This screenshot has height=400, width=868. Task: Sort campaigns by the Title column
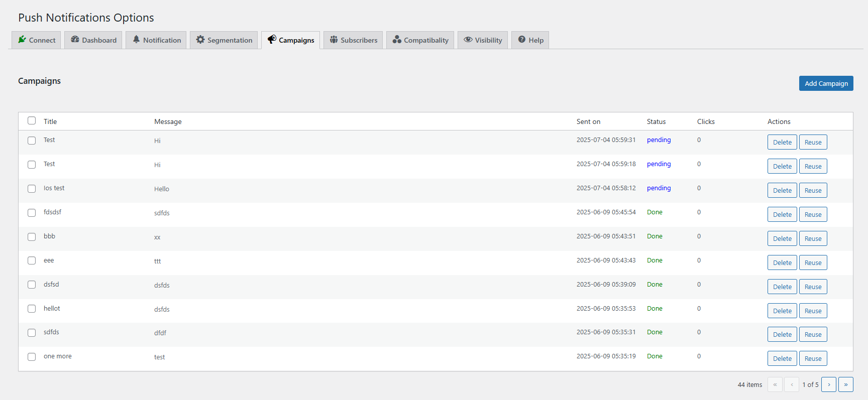tap(50, 121)
